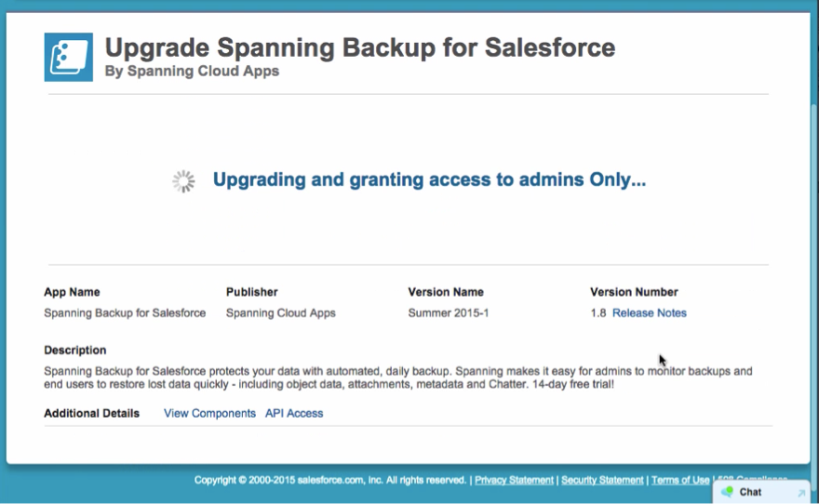Click the 'Spanning Cloud Apps' publisher value
Image resolution: width=819 pixels, height=504 pixels.
[x=280, y=313]
